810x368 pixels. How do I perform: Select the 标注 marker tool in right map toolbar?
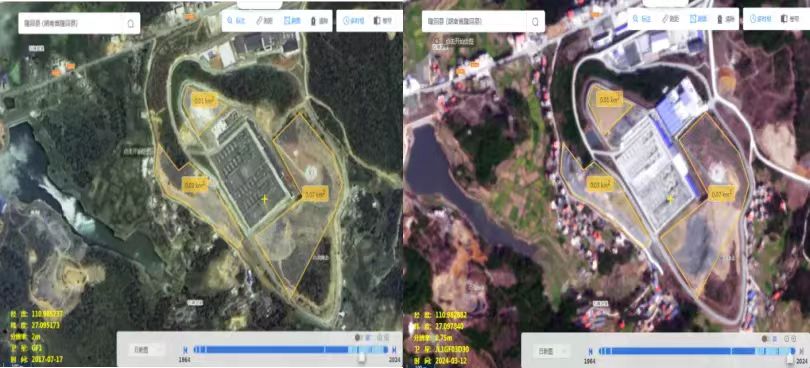click(x=643, y=19)
